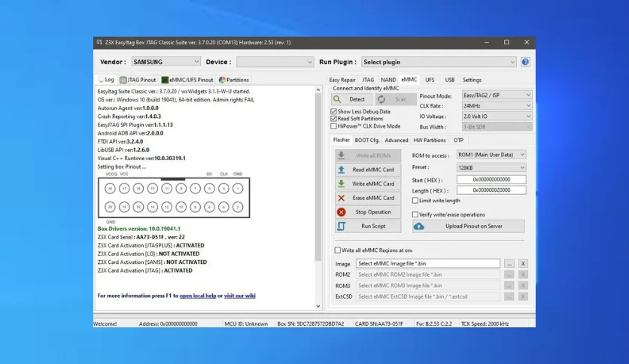Open the ROM to access dropdown
The image size is (629, 364).
click(x=491, y=155)
